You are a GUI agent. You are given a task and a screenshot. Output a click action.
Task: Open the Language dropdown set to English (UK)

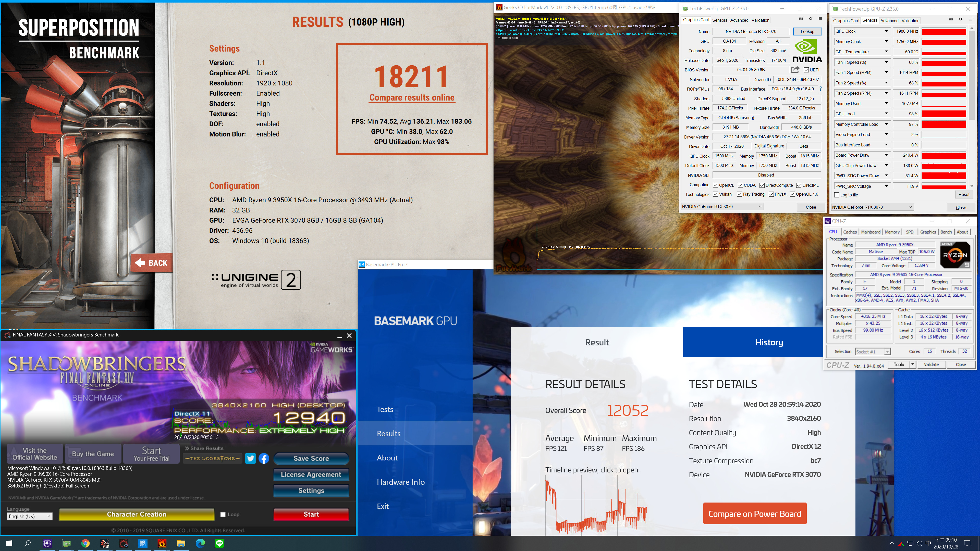30,516
